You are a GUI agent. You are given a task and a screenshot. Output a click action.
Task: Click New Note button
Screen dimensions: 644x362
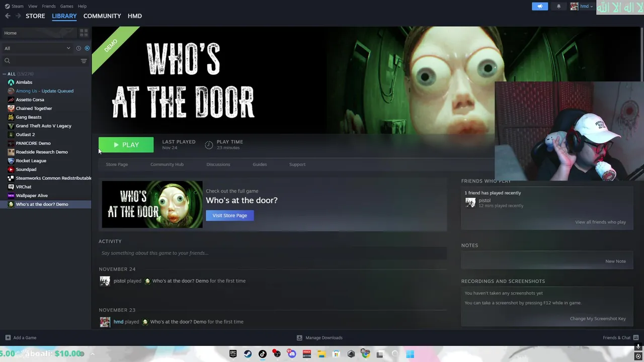click(x=615, y=261)
